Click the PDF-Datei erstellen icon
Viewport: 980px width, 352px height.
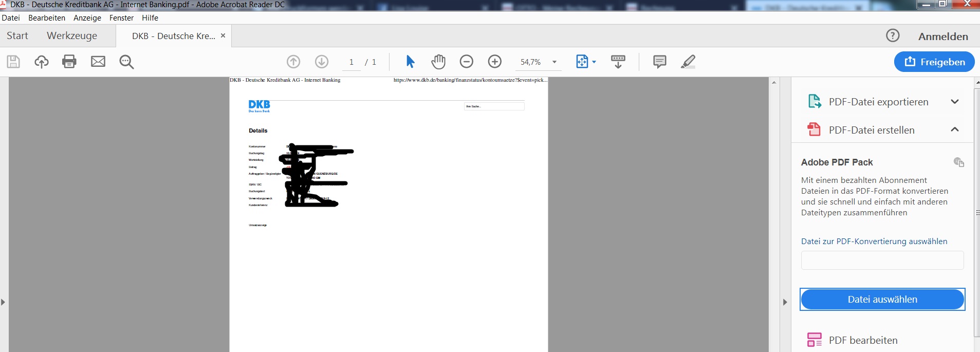(814, 129)
